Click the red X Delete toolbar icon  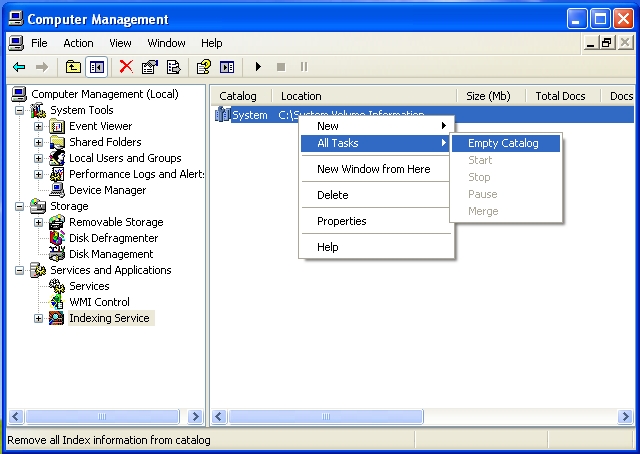[x=126, y=66]
